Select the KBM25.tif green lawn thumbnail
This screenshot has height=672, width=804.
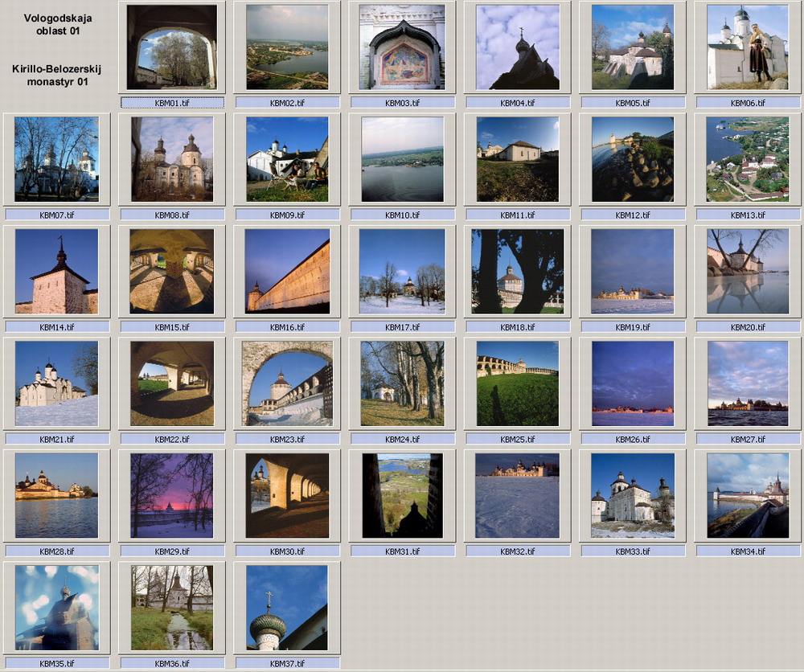tap(518, 383)
